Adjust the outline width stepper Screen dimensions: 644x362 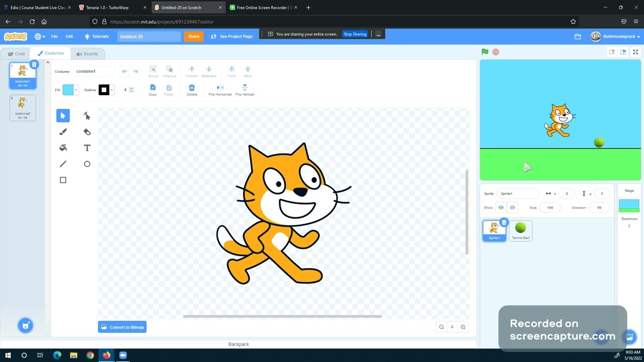(x=131, y=90)
